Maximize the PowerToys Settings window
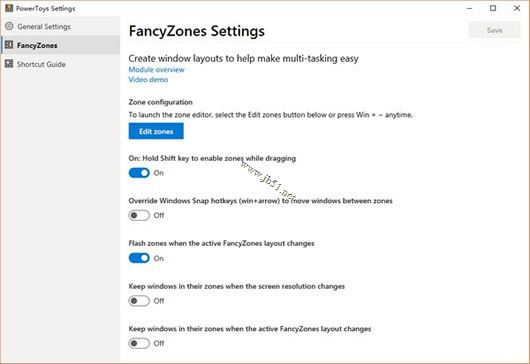This screenshot has height=364, width=530. 493,8
